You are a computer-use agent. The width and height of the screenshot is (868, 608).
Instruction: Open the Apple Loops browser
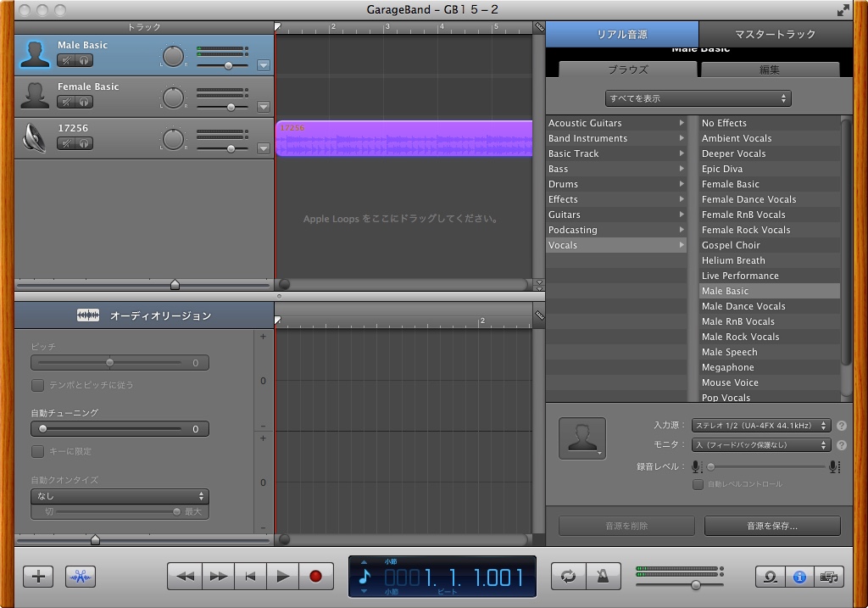(x=770, y=577)
